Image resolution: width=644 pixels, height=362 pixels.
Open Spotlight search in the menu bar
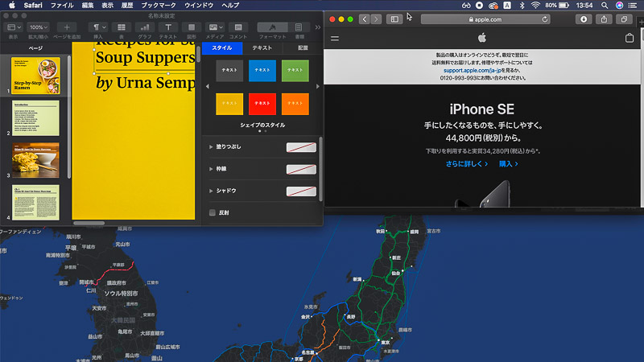click(x=605, y=6)
